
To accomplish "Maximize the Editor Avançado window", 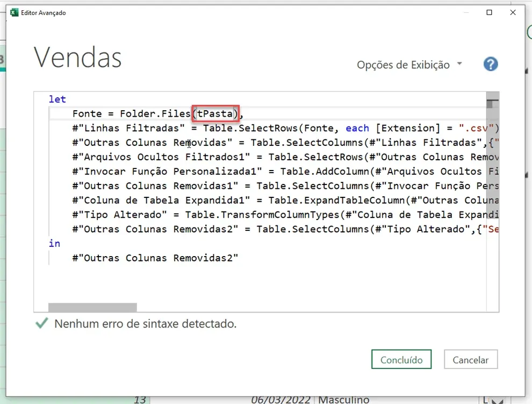I will tap(489, 12).
